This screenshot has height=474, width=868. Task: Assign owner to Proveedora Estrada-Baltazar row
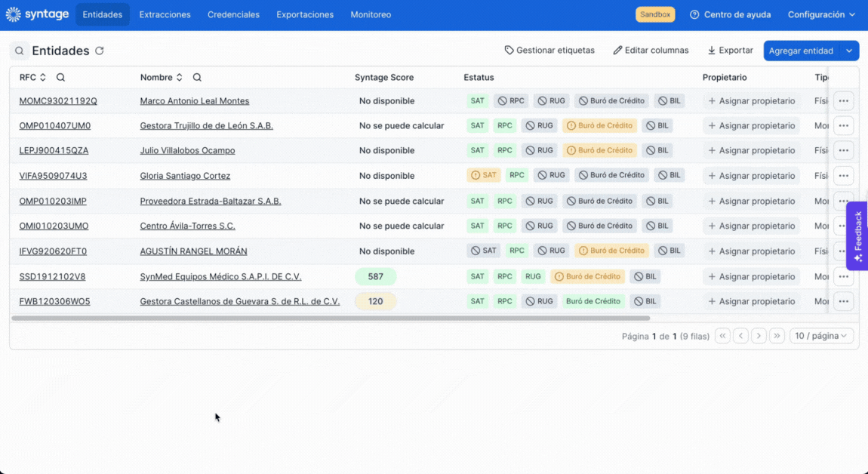tap(752, 201)
